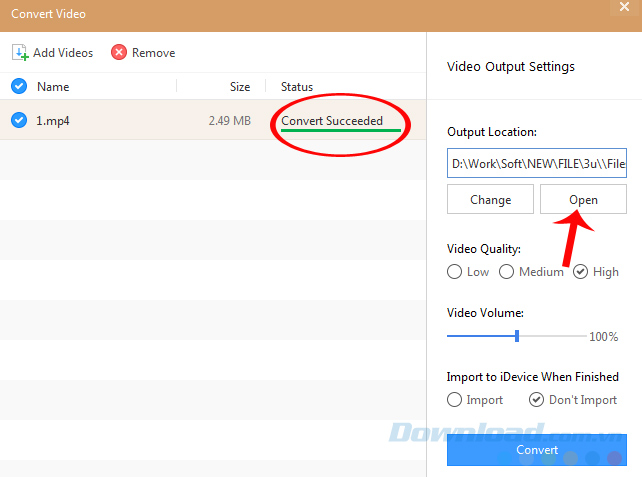
Task: Select High video quality
Action: pyautogui.click(x=581, y=272)
